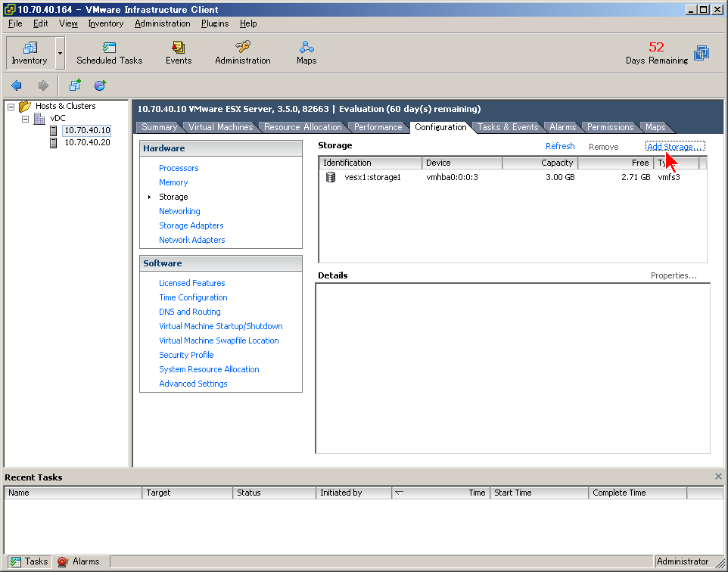Open the File menu
Screen dimensions: 728x572
(x=15, y=23)
